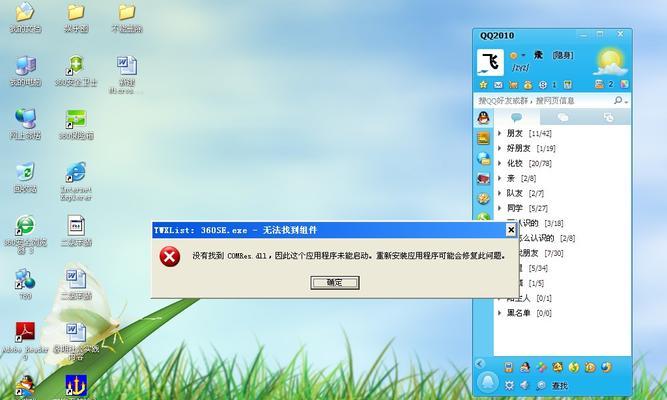Viewport: 667px width, 400px height.
Task: Open 360安全卫士 desktop shortcut
Action: (x=76, y=71)
